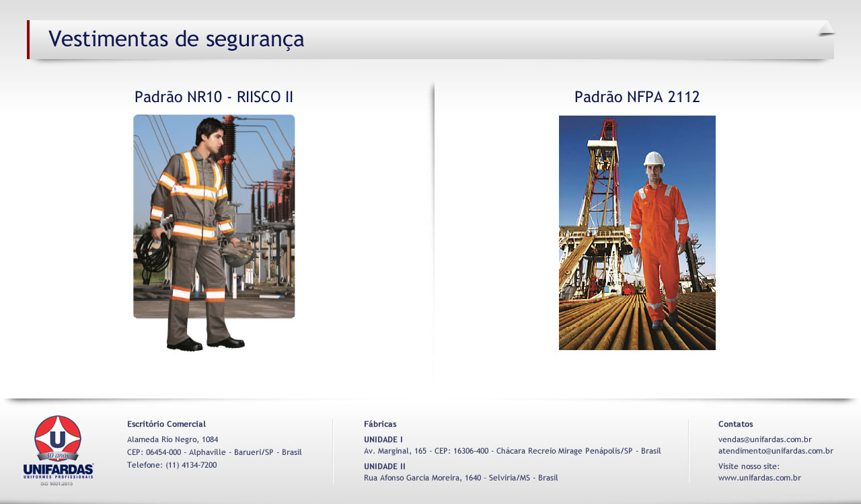Email vendas@unifardas.com.br

coord(765,439)
